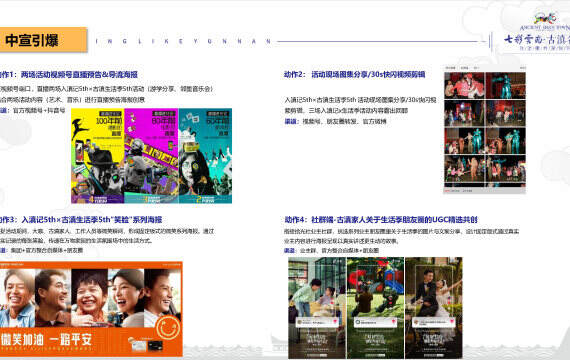This screenshot has height=360, width=570.
Task: Select the orange 中宣引爆 title banner
Action: click(x=43, y=40)
